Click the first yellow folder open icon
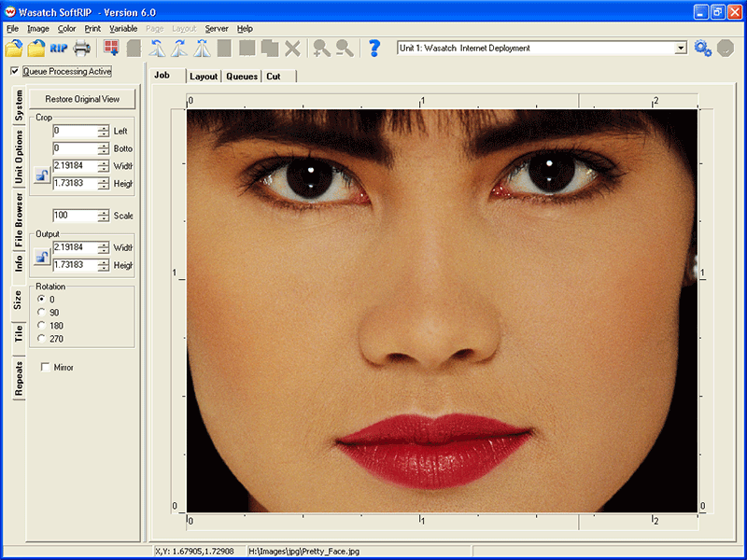Image resolution: width=747 pixels, height=560 pixels. [x=14, y=48]
